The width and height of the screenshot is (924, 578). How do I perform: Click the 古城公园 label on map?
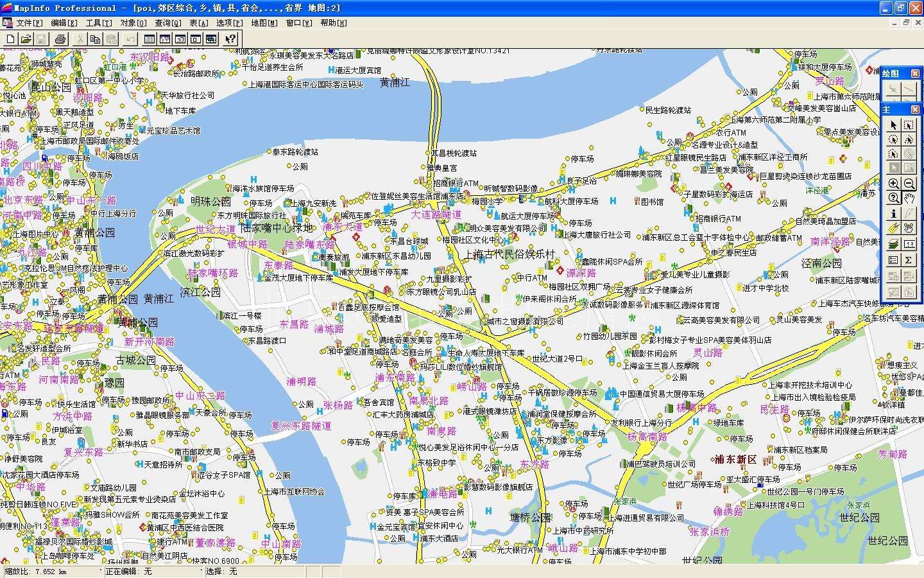135,360
